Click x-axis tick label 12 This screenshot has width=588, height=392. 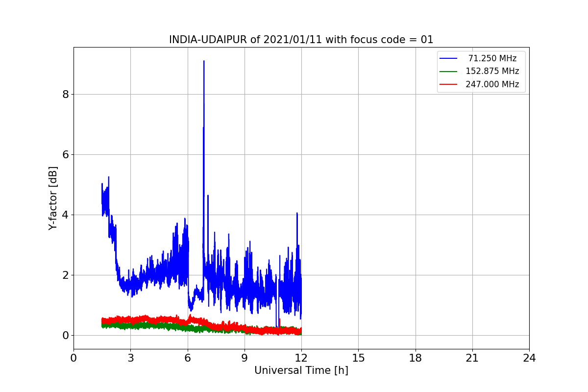pos(301,358)
